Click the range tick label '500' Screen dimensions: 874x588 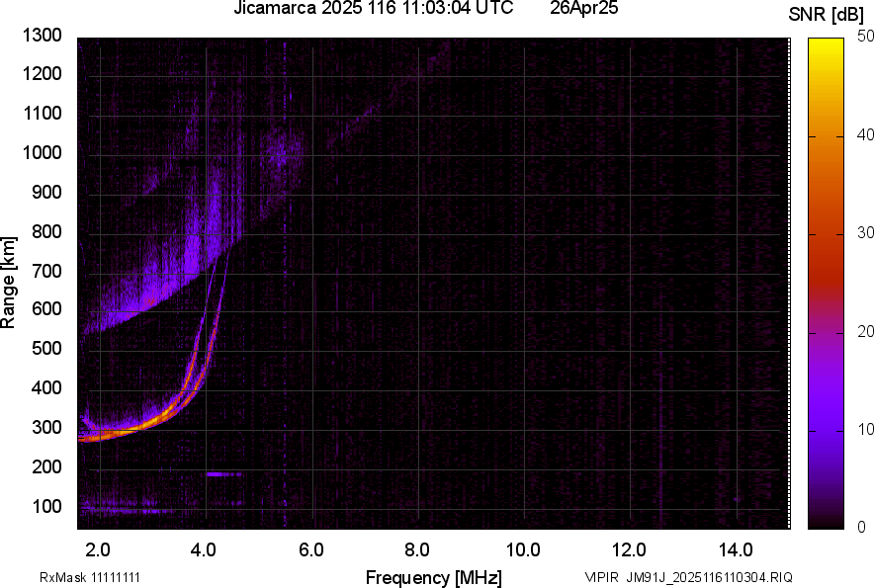click(46, 348)
